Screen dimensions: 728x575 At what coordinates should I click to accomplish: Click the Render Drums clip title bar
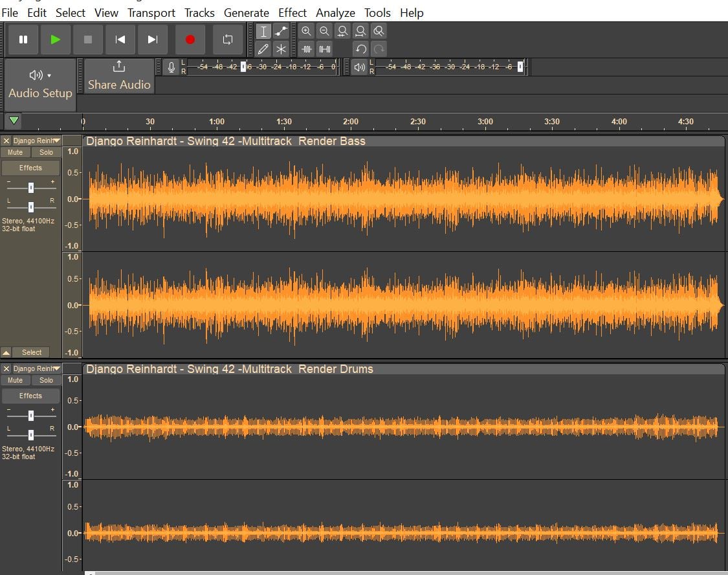point(403,369)
